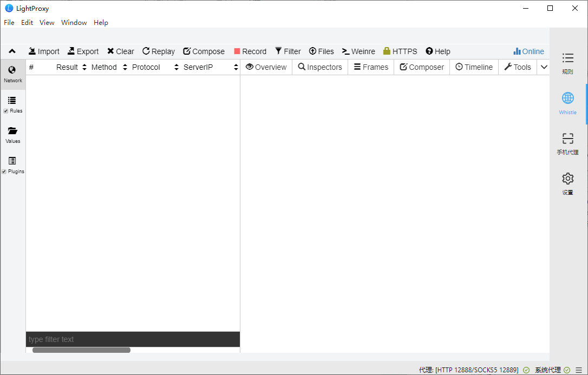588x375 pixels.
Task: Expand the tab overflow chevron dropdown
Action: tap(544, 67)
